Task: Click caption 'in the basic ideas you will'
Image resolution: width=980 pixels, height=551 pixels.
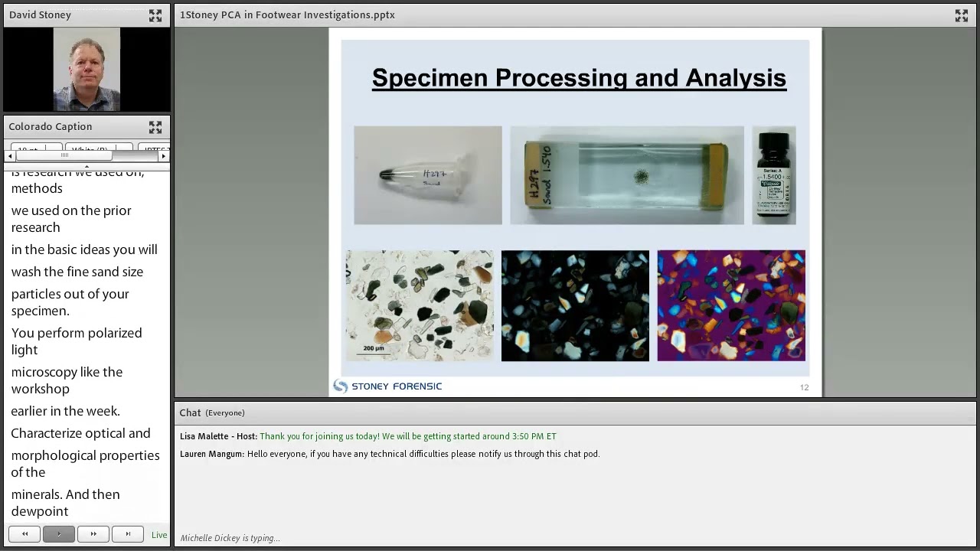Action: [x=84, y=249]
